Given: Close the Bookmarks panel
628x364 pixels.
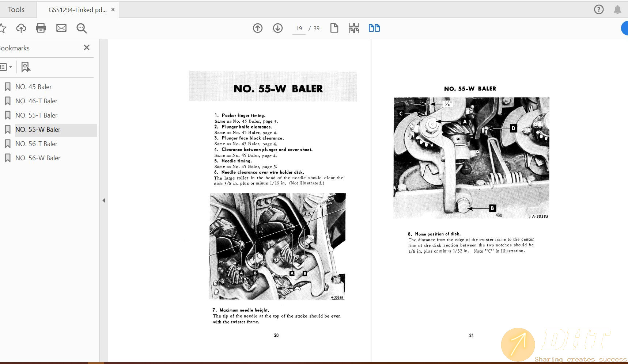Looking at the screenshot, I should (x=87, y=48).
